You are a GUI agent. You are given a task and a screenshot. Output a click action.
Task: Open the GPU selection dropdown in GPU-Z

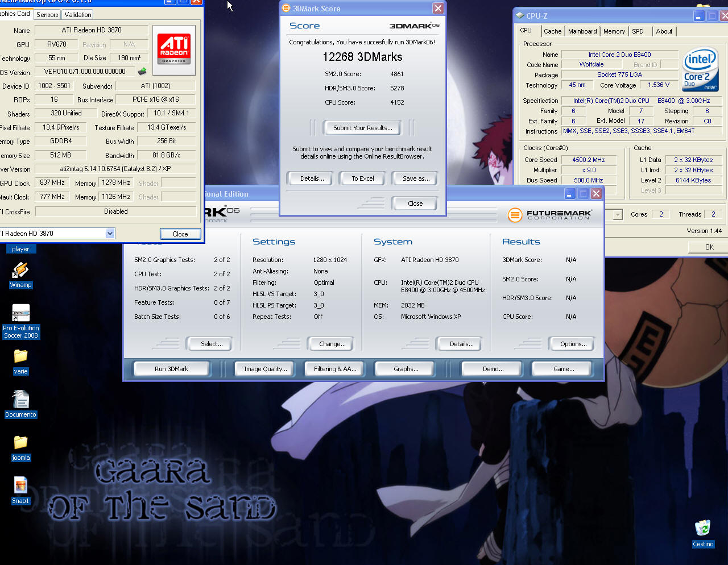point(110,234)
